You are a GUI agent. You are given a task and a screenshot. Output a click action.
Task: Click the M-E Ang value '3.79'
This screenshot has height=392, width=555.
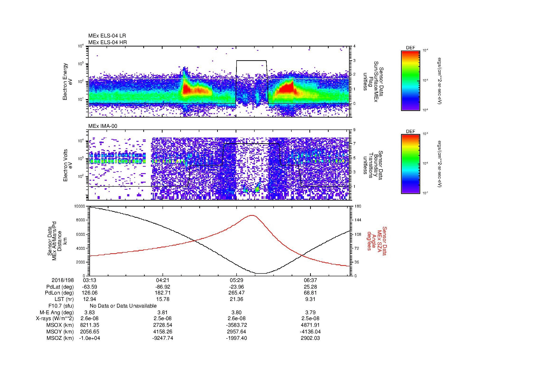(x=310, y=312)
